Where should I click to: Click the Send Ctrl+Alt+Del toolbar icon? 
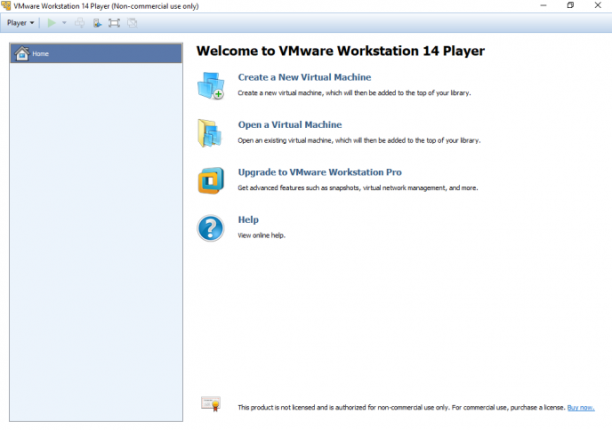80,23
